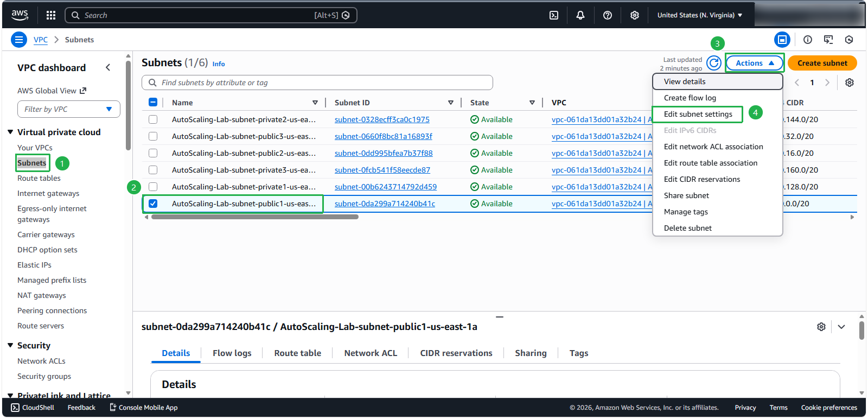Switch to the Flow logs tab
This screenshot has width=868, height=419.
232,353
